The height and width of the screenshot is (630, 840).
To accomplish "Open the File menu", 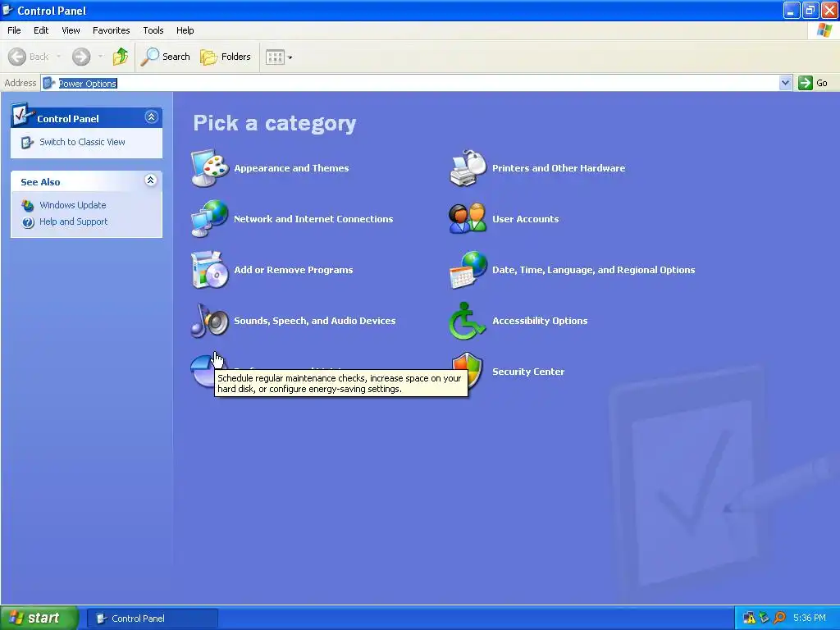I will click(14, 30).
